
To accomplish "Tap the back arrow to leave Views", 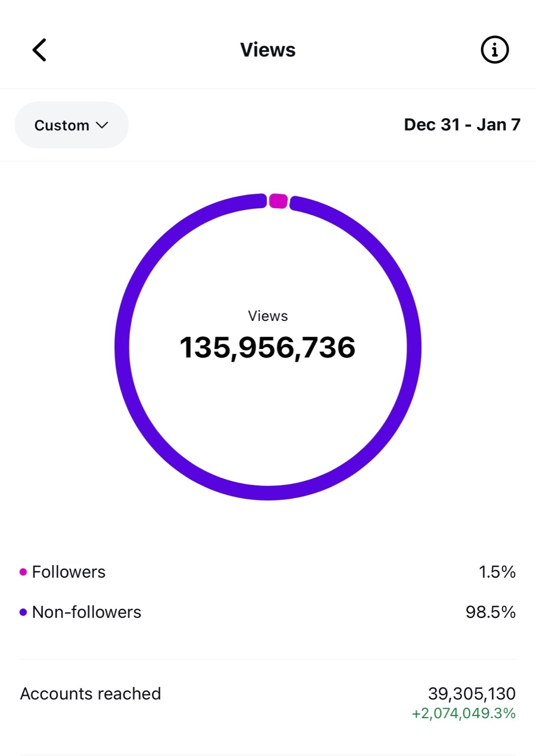I will 38,49.
